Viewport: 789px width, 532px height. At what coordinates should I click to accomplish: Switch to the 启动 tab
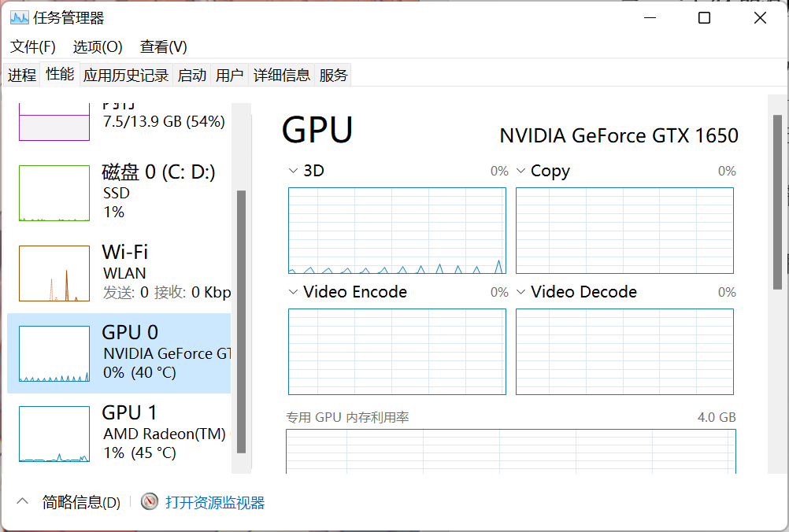(x=192, y=76)
